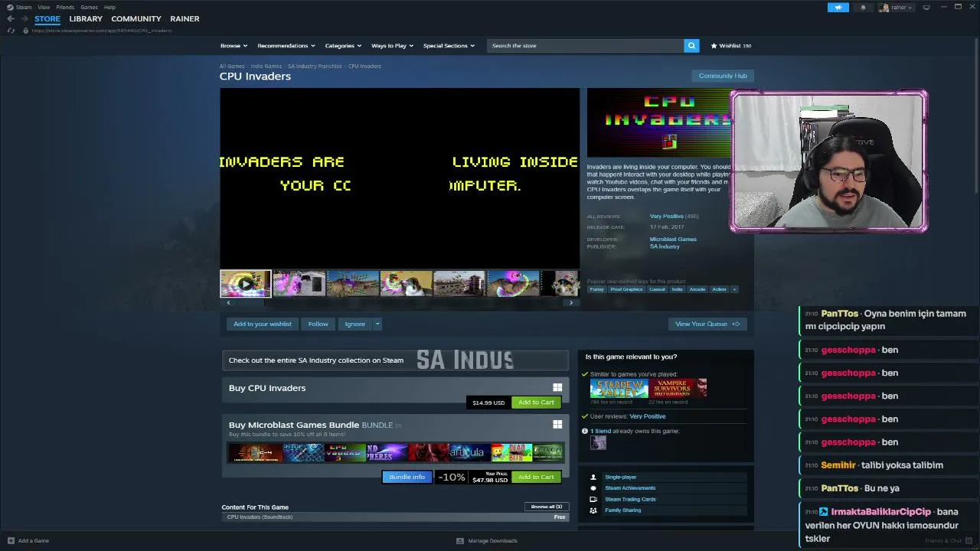Open the RAINER profile tab
Screen dimensions: 980x551
[185, 18]
